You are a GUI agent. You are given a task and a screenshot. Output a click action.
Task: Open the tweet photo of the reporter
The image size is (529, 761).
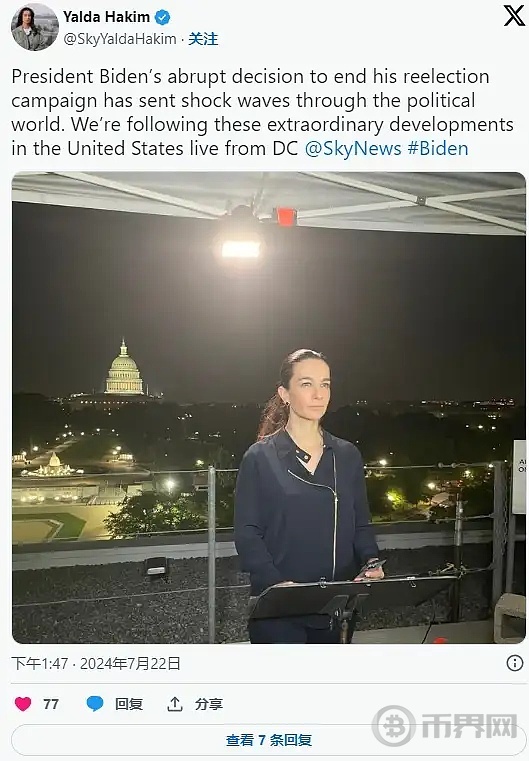coord(268,408)
